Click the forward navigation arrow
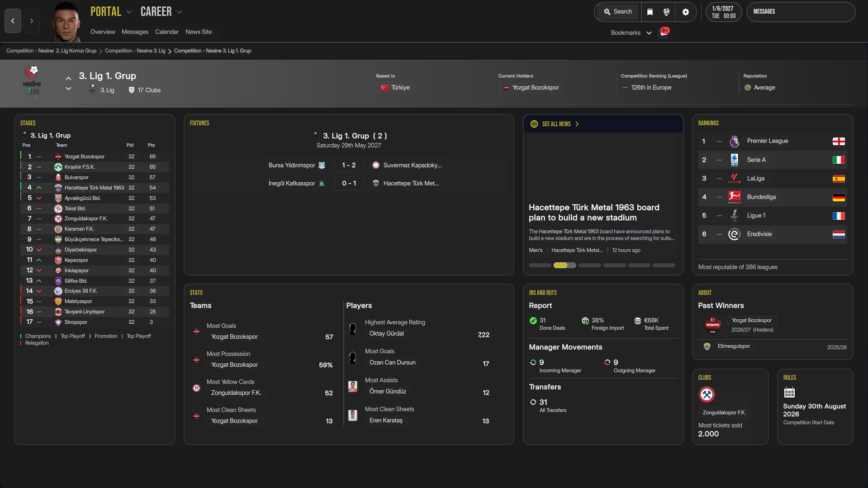This screenshot has width=868, height=488. click(31, 21)
